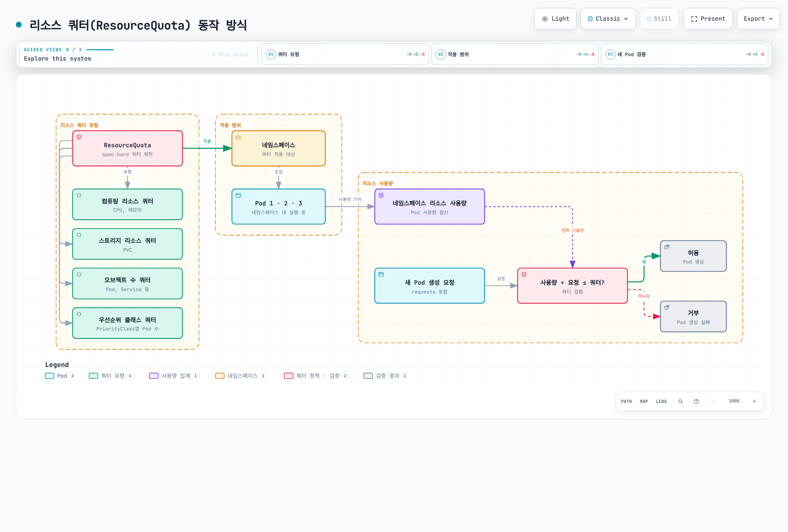Click the window icon on 새 Pod 생성 요청 node
This screenshot has width=788, height=532.
(x=381, y=274)
